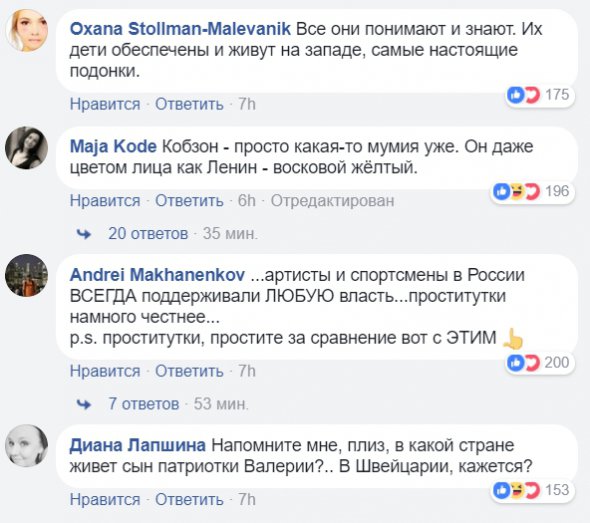
Task: Open Oxana Stollman-Malevanik's profile avatar
Action: pyautogui.click(x=27, y=30)
